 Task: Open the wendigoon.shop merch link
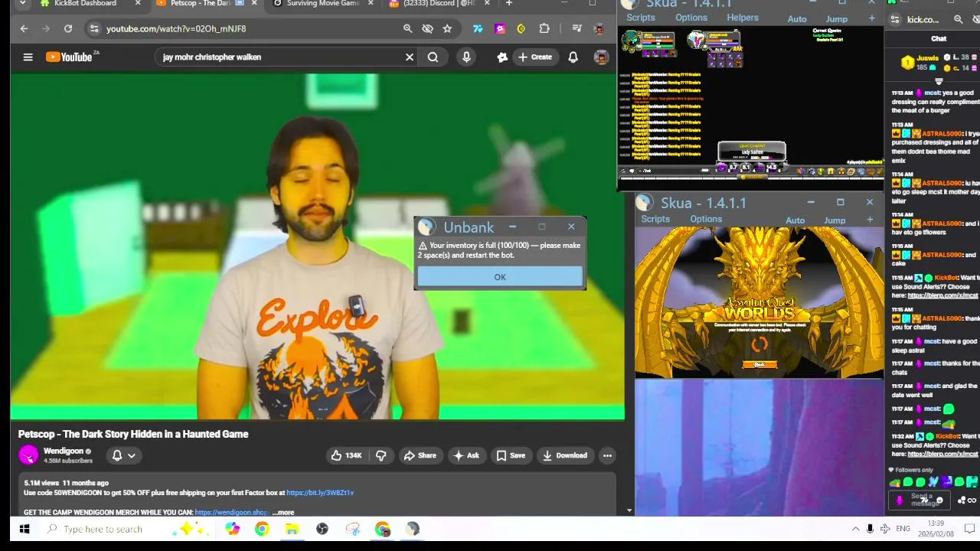[x=230, y=512]
